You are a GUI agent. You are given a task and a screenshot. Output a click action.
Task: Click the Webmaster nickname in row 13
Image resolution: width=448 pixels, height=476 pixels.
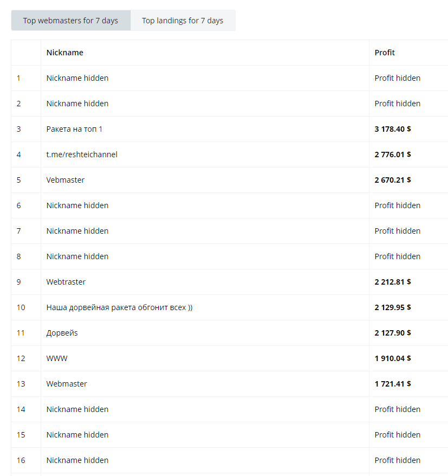(67, 384)
